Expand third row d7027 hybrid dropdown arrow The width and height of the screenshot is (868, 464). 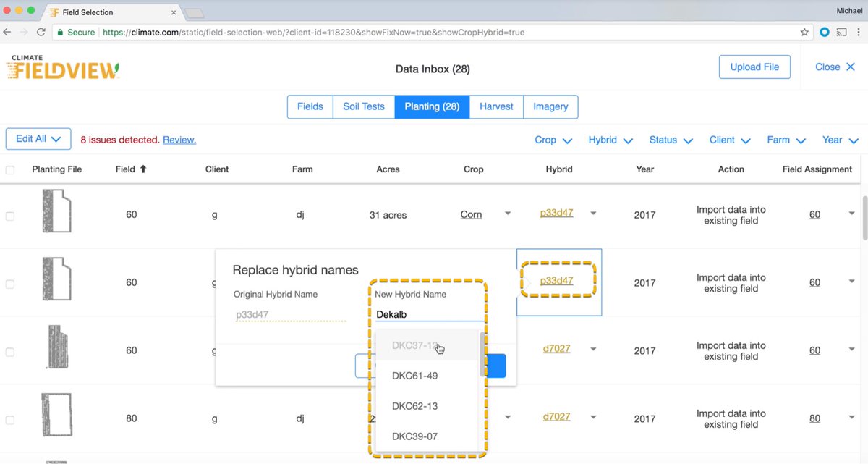point(593,349)
